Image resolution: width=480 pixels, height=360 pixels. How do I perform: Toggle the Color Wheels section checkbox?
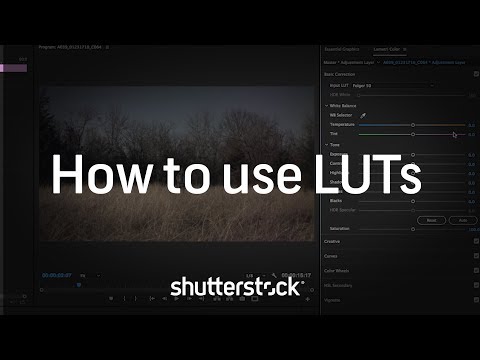click(x=476, y=270)
